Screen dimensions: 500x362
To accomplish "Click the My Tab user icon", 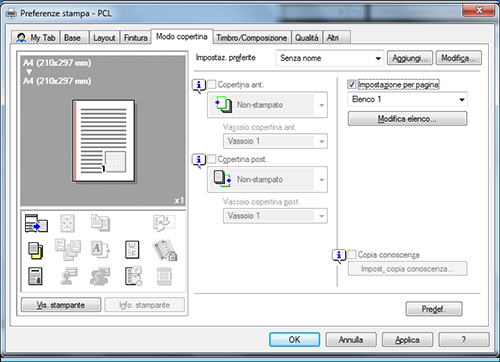I will (x=21, y=38).
